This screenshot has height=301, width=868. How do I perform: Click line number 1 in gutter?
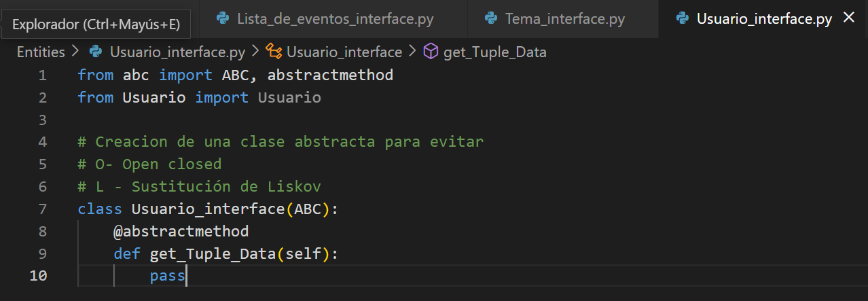[43, 75]
